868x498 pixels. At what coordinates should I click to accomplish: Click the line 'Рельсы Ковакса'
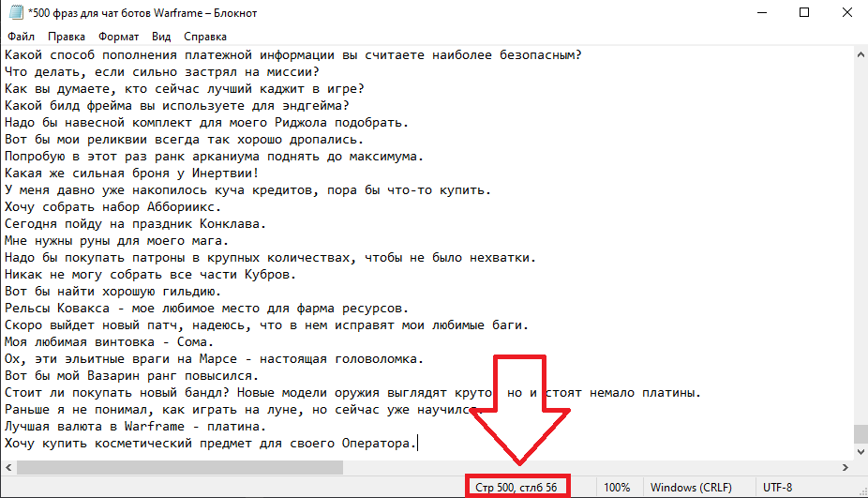(206, 309)
